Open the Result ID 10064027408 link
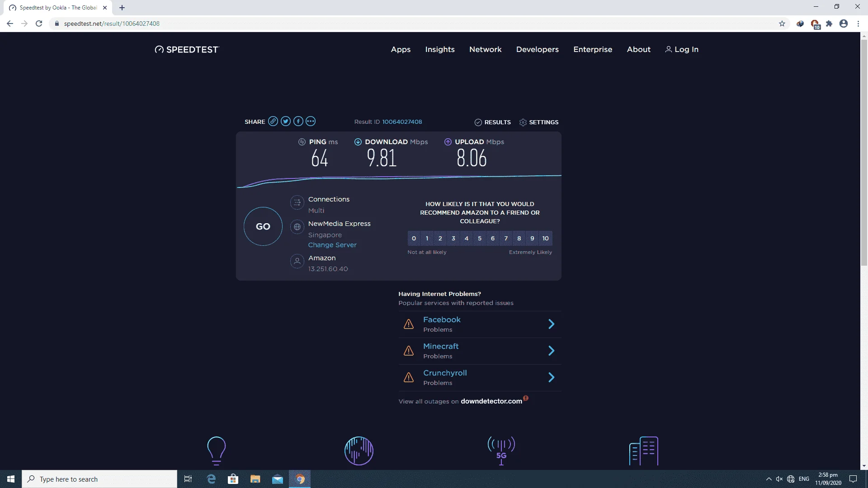The height and width of the screenshot is (488, 868). click(402, 122)
